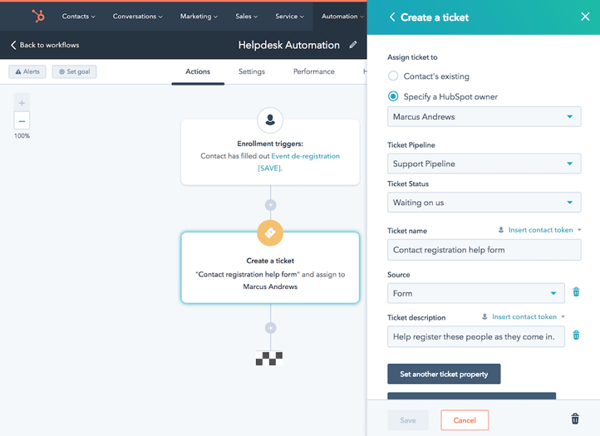Viewport: 600px width, 436px height.
Task: Click the bottom trash icon to delete action
Action: pyautogui.click(x=574, y=420)
